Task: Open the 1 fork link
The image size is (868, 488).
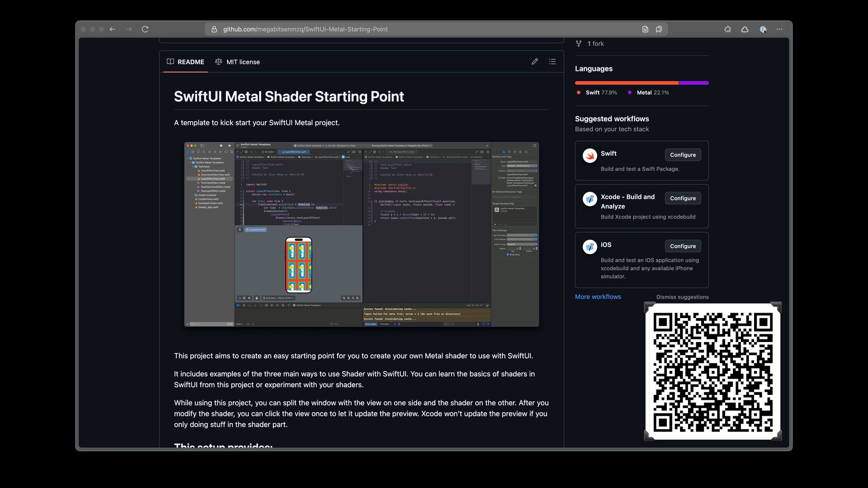Action: [595, 44]
